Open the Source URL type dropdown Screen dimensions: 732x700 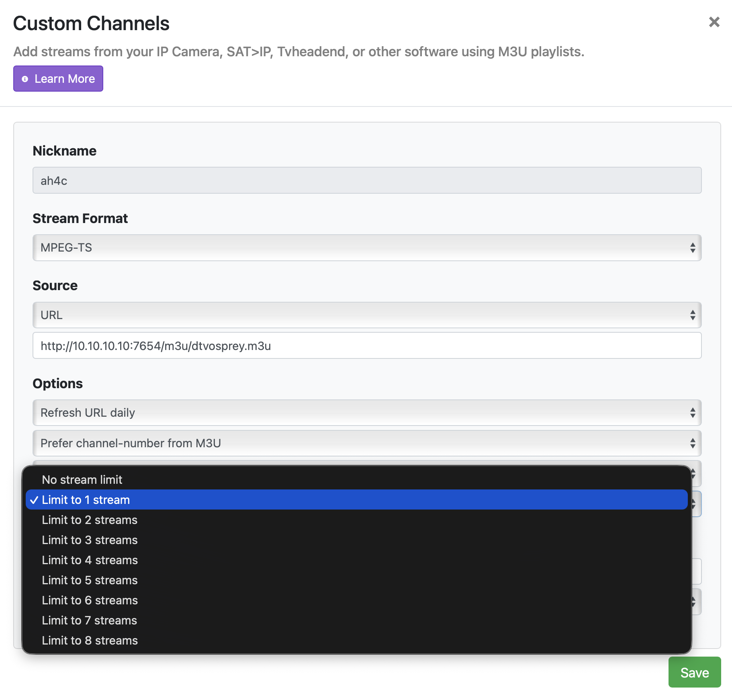(x=366, y=315)
